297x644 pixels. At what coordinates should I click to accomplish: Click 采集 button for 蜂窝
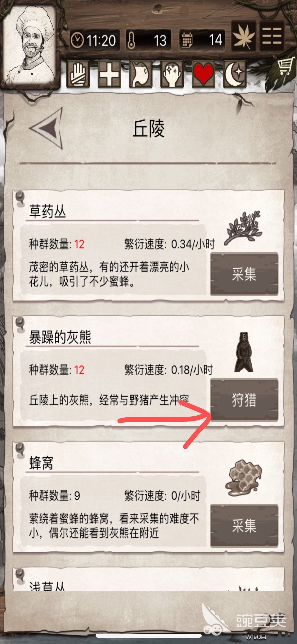[244, 526]
